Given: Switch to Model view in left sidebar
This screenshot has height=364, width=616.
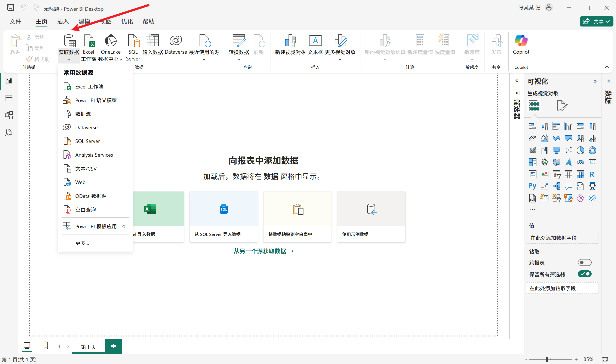Looking at the screenshot, I should (9, 115).
